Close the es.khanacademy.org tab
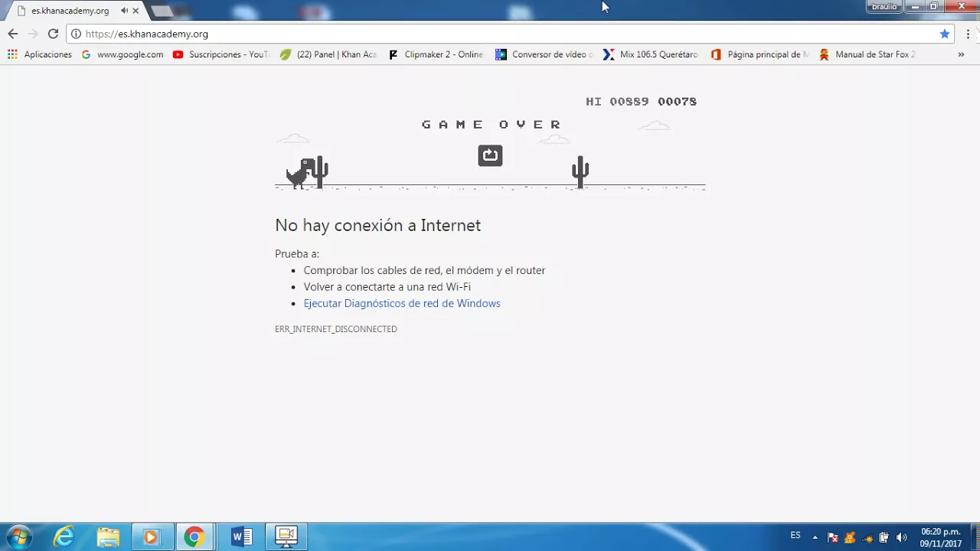The height and width of the screenshot is (551, 980). (x=136, y=11)
